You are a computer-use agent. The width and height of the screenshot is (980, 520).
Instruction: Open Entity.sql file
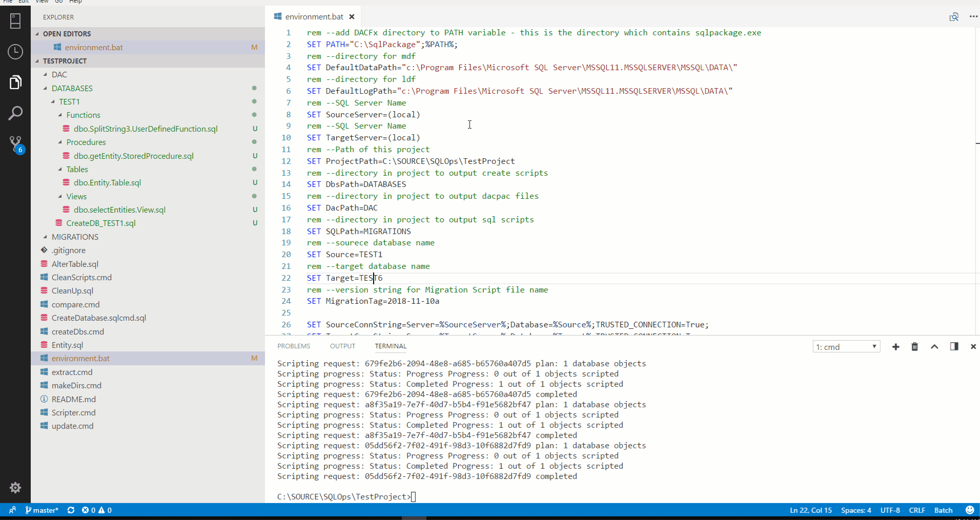click(148, 345)
